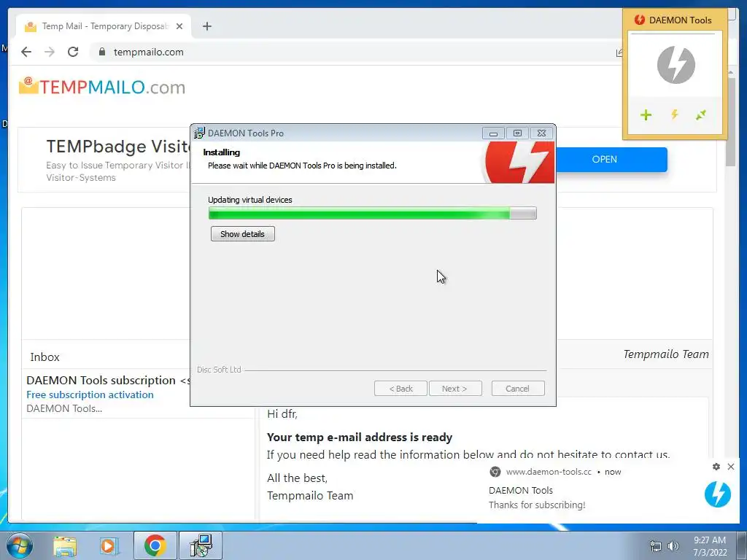Image resolution: width=747 pixels, height=560 pixels.
Task: Click Free subscription activation link
Action: 90,394
